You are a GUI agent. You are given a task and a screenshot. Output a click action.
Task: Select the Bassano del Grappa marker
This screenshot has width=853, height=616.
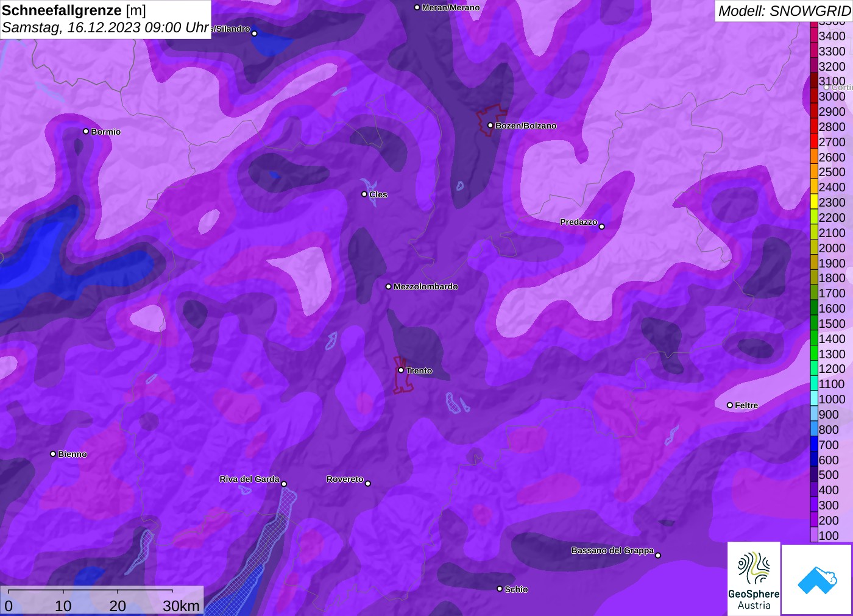tap(658, 555)
